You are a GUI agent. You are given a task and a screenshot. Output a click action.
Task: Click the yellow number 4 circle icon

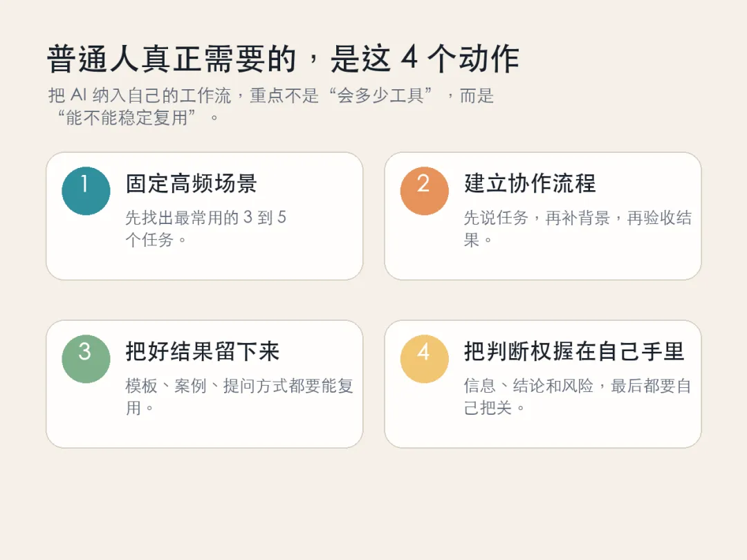pos(424,359)
